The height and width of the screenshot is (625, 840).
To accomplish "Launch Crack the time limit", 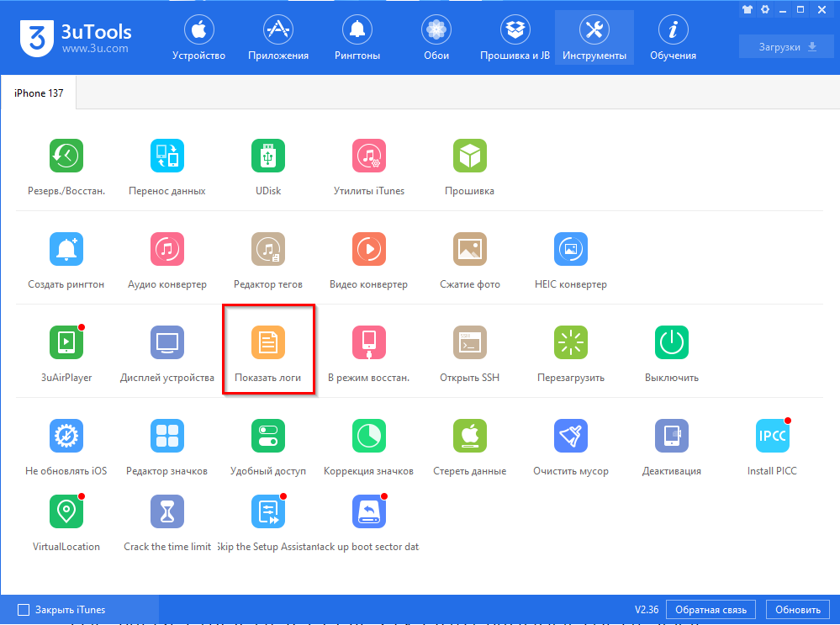I will 167,511.
